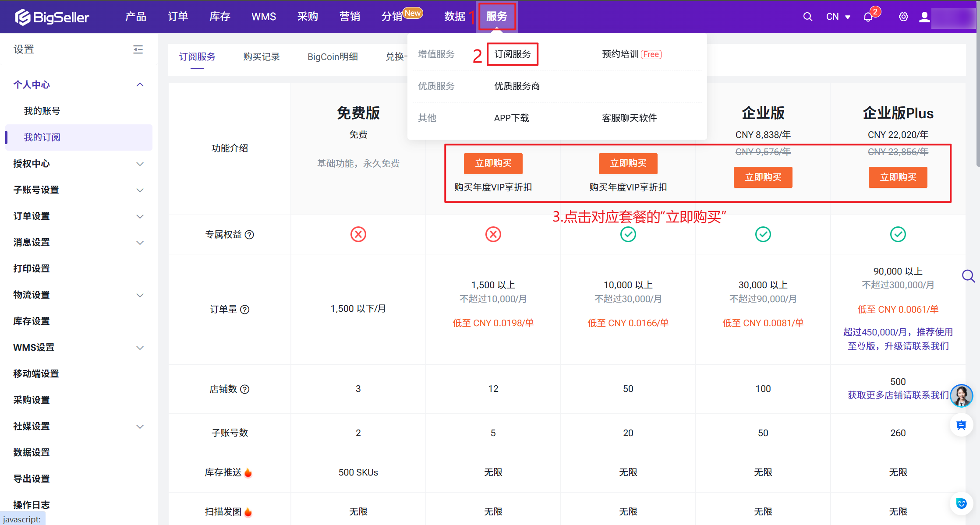Click the floating chat message icon

(961, 425)
